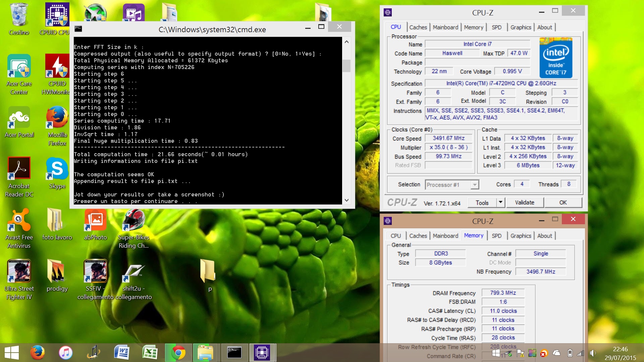Open Microsoft Word from the taskbar
This screenshot has height=362, width=644.
point(121,353)
